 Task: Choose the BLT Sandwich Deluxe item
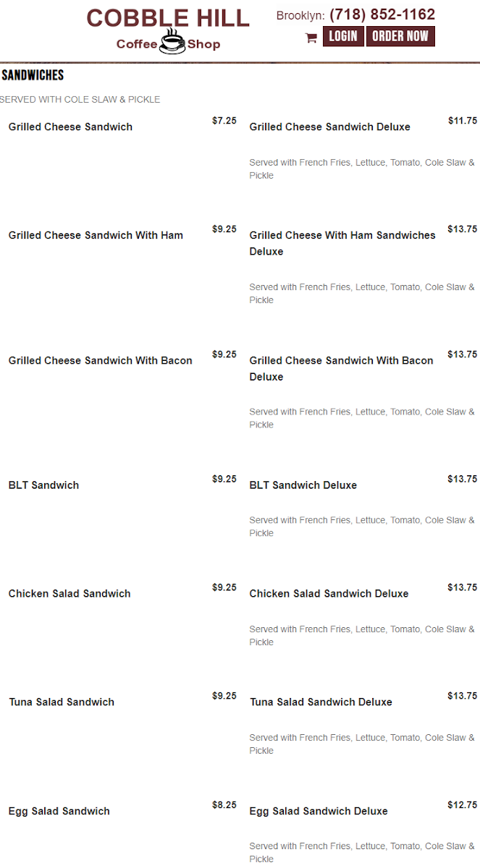(303, 485)
